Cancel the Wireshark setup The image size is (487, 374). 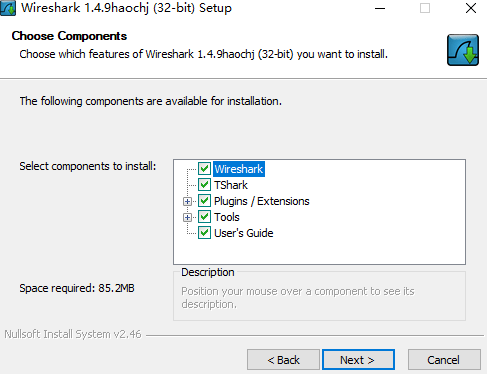[444, 360]
